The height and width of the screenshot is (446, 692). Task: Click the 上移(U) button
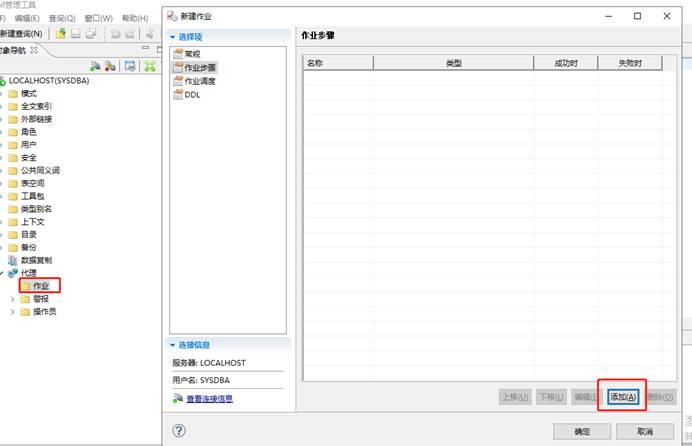coord(515,397)
